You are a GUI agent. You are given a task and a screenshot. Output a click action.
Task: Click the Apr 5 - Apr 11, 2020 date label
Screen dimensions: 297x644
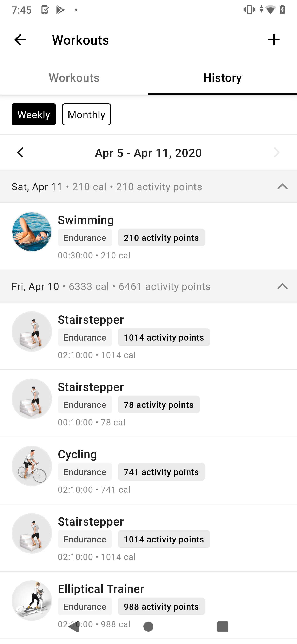148,153
